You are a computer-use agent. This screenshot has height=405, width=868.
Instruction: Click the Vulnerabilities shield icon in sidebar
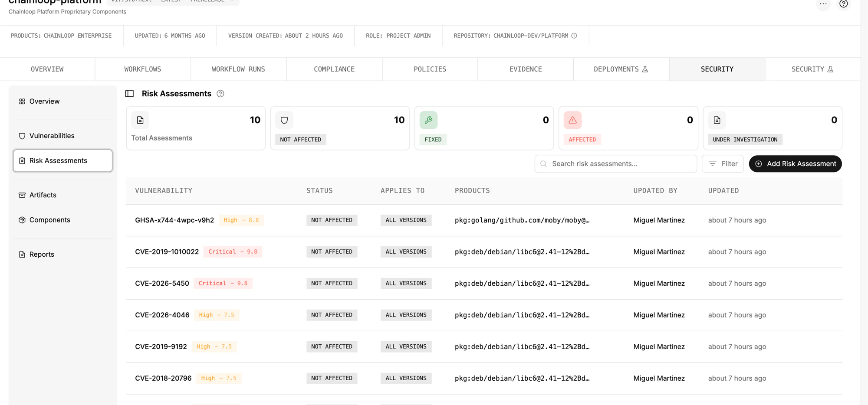22,136
